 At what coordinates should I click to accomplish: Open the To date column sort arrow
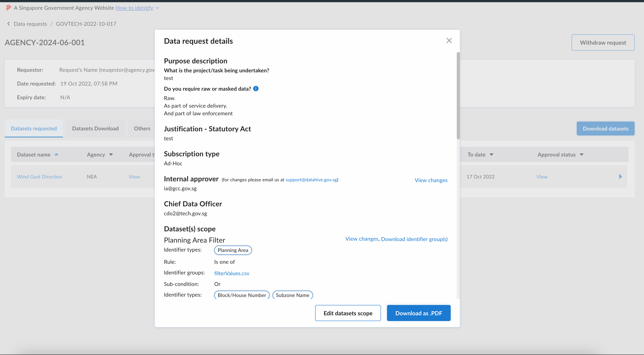coord(491,154)
